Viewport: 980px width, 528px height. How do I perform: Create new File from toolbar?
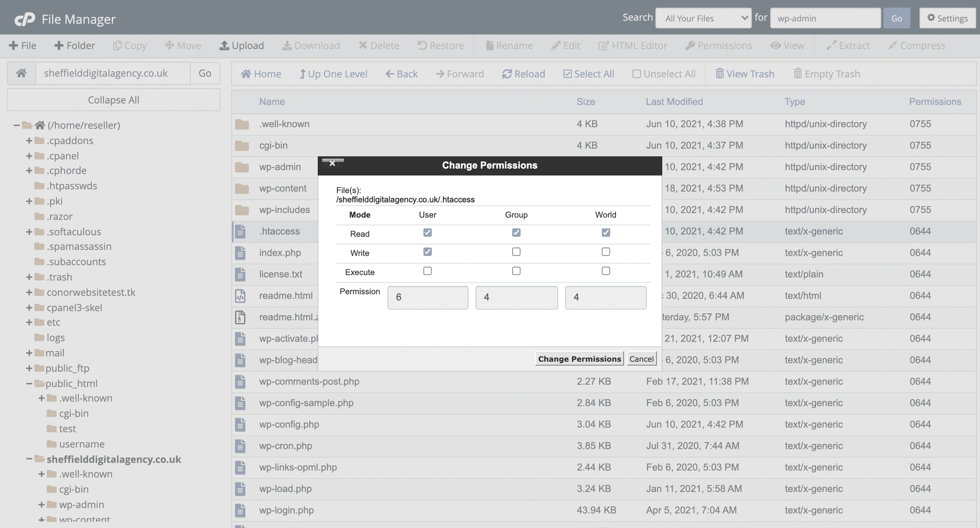click(23, 46)
